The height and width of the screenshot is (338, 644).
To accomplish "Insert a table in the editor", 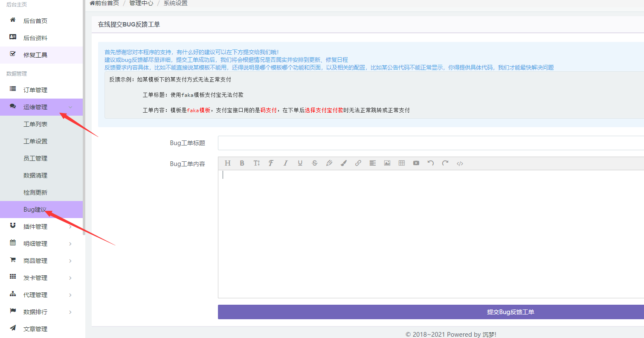I will pos(401,163).
